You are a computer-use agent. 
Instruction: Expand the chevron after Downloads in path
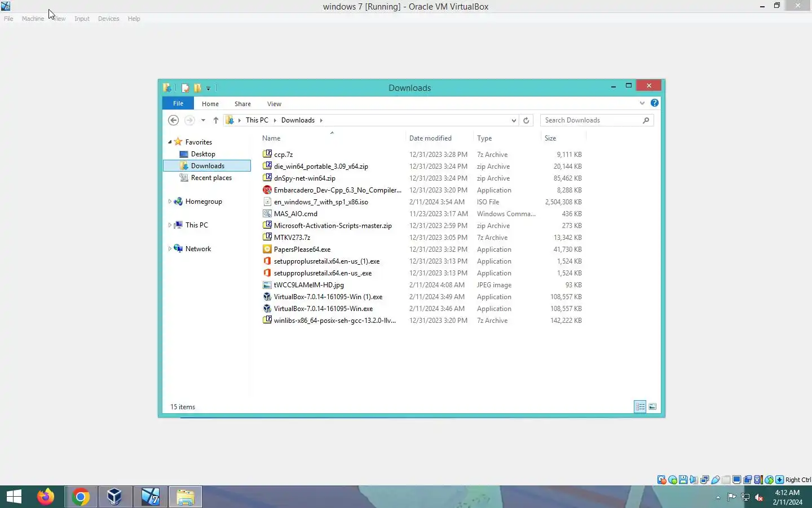(x=321, y=120)
